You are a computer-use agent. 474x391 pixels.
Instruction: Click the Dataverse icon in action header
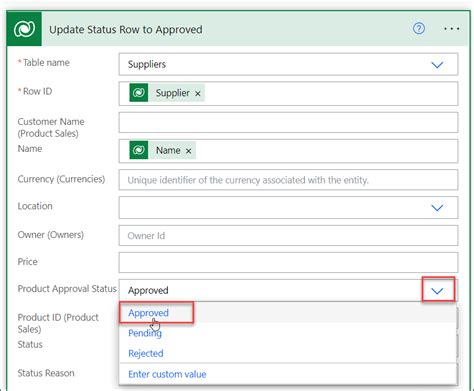[x=24, y=29]
